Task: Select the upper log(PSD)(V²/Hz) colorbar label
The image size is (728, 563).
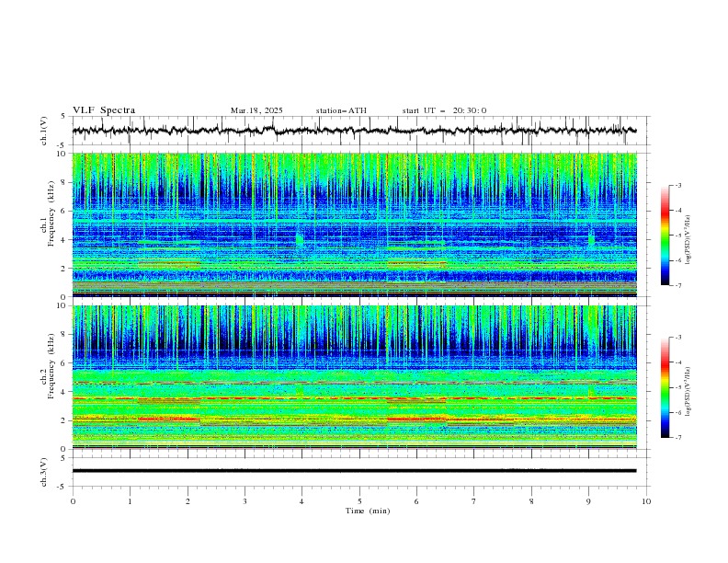Action: [x=688, y=240]
